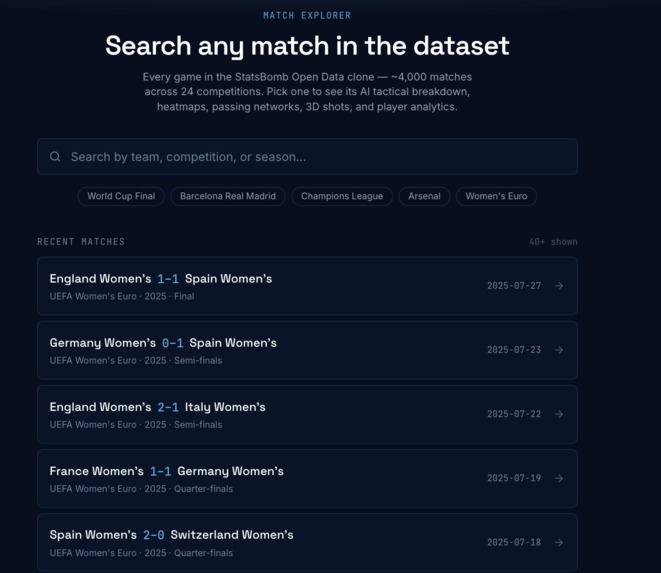
Task: Open the arrow for the 2025-07-27 match
Action: click(x=559, y=286)
